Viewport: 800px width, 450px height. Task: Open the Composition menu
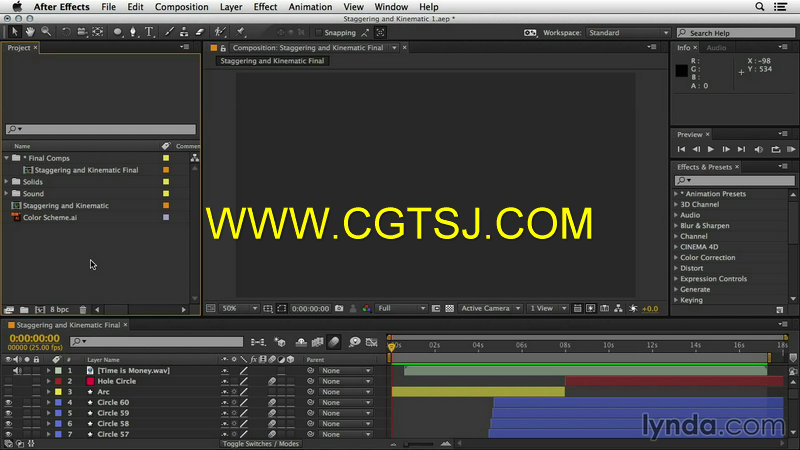click(x=182, y=7)
